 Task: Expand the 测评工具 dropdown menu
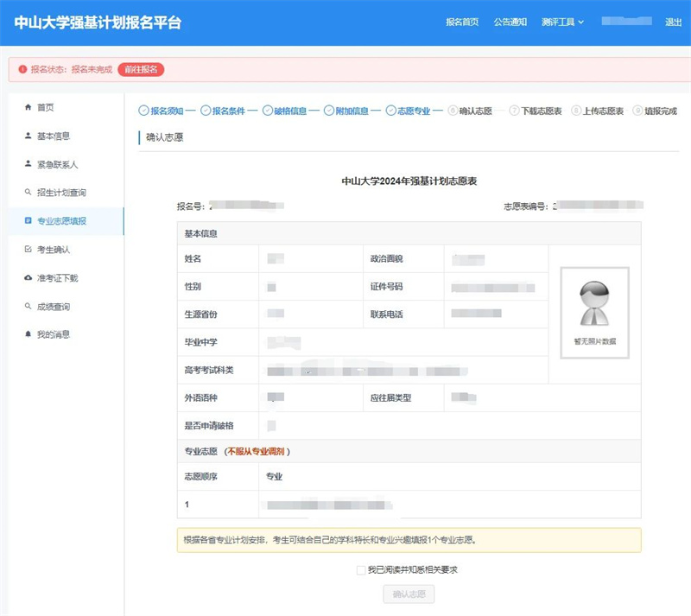click(x=563, y=22)
